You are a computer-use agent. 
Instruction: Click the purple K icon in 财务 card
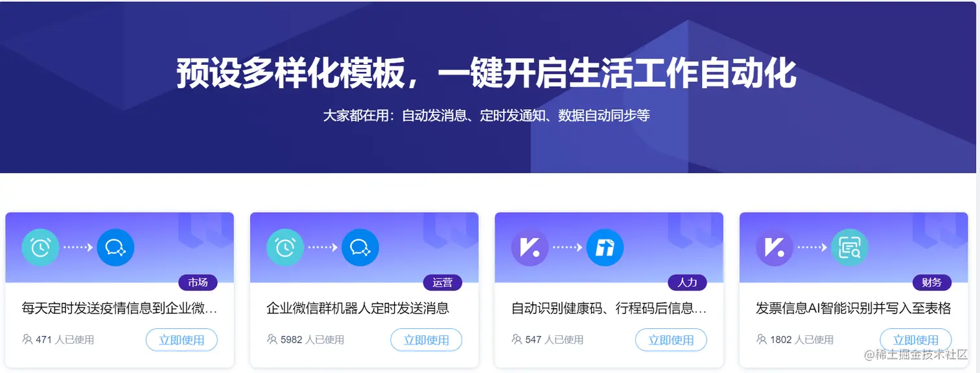pos(775,247)
